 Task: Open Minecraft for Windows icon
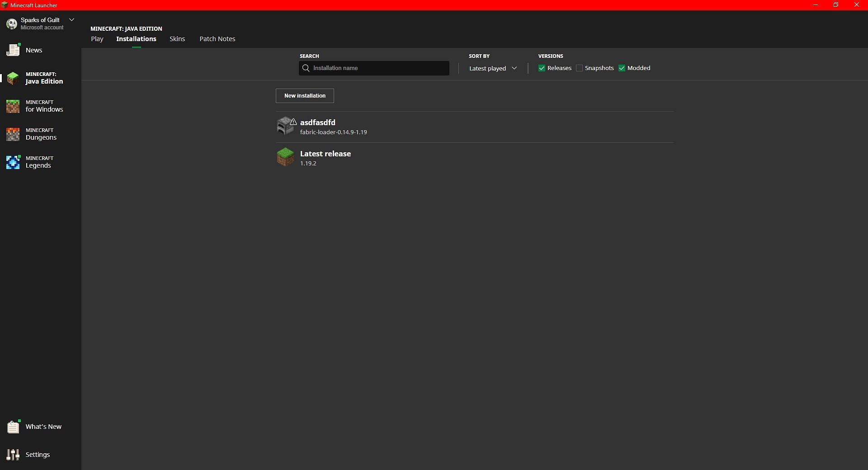13,106
